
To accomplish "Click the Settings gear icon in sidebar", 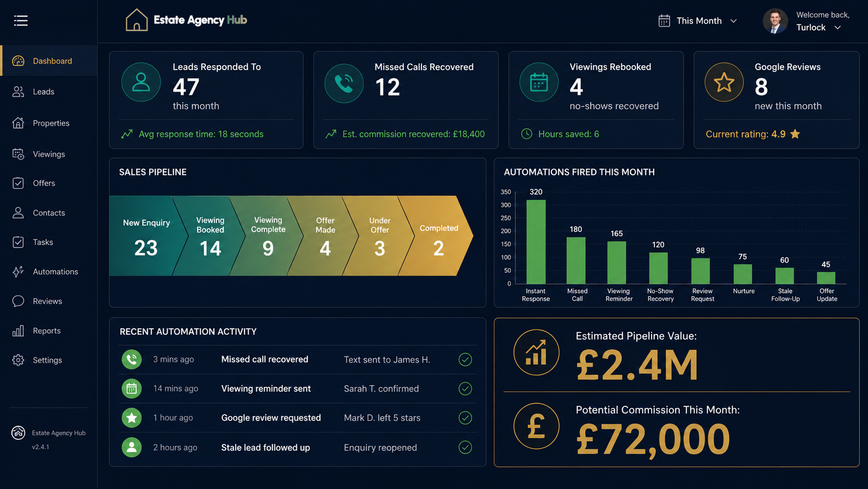I will tap(18, 360).
